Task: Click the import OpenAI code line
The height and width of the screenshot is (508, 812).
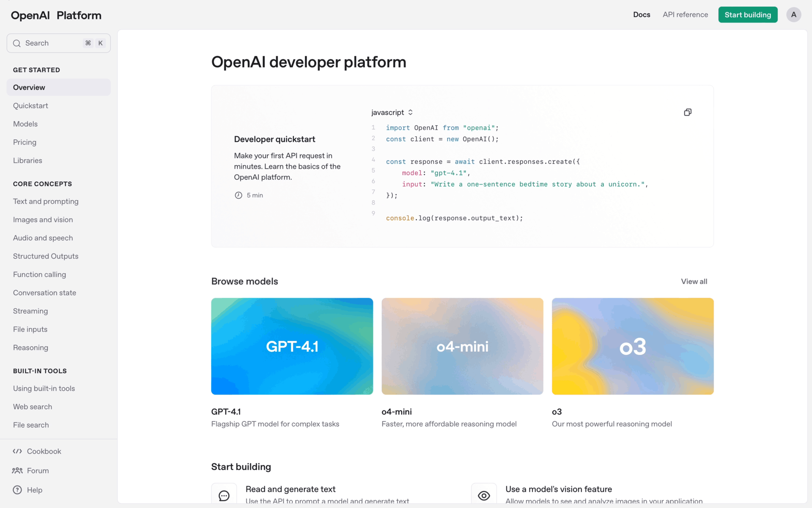Action: (442, 128)
